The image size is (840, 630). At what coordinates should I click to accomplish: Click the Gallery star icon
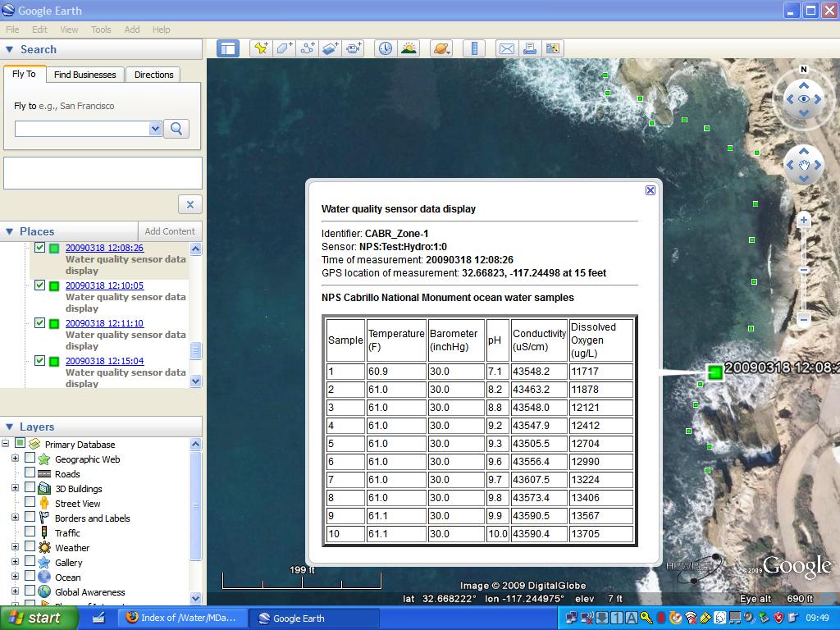pyautogui.click(x=44, y=563)
